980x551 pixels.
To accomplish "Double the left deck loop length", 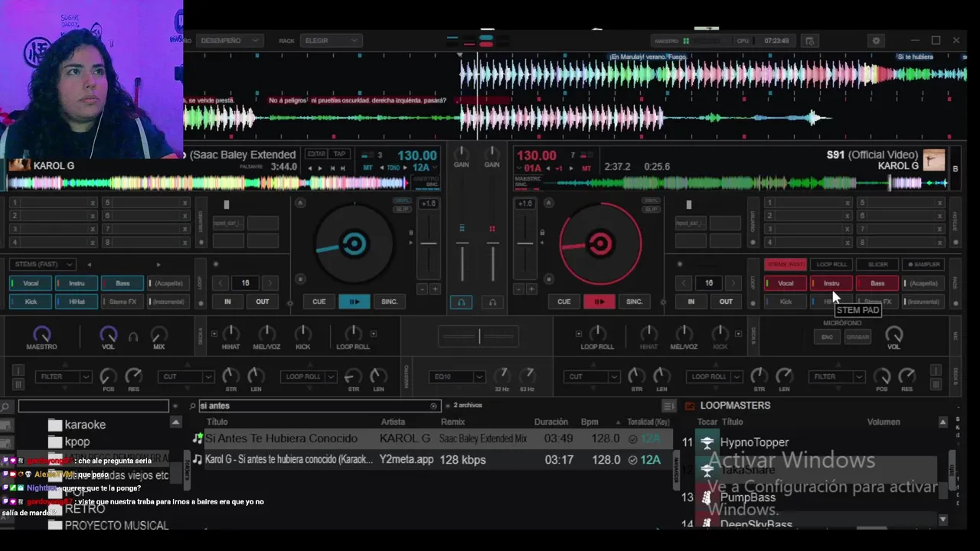I will [x=269, y=283].
